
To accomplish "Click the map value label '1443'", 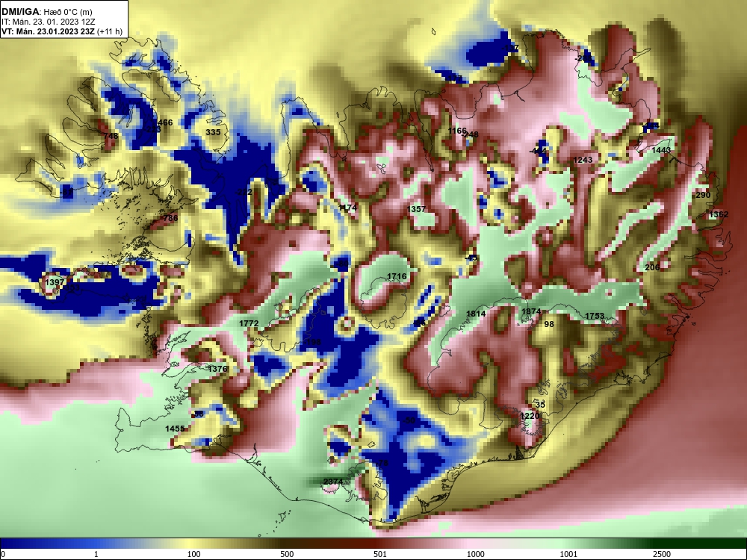I will [661, 151].
